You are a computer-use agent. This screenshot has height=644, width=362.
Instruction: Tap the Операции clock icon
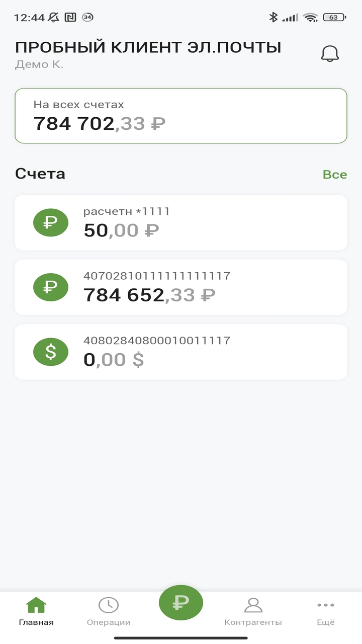[109, 605]
